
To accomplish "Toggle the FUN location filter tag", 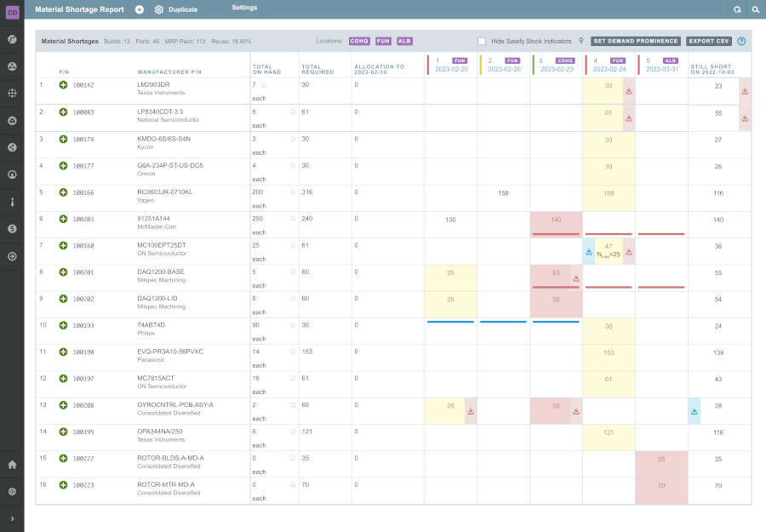I will click(x=383, y=41).
